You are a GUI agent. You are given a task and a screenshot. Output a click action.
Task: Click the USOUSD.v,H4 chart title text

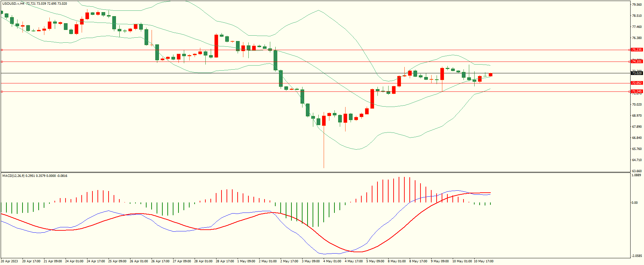tap(13, 4)
